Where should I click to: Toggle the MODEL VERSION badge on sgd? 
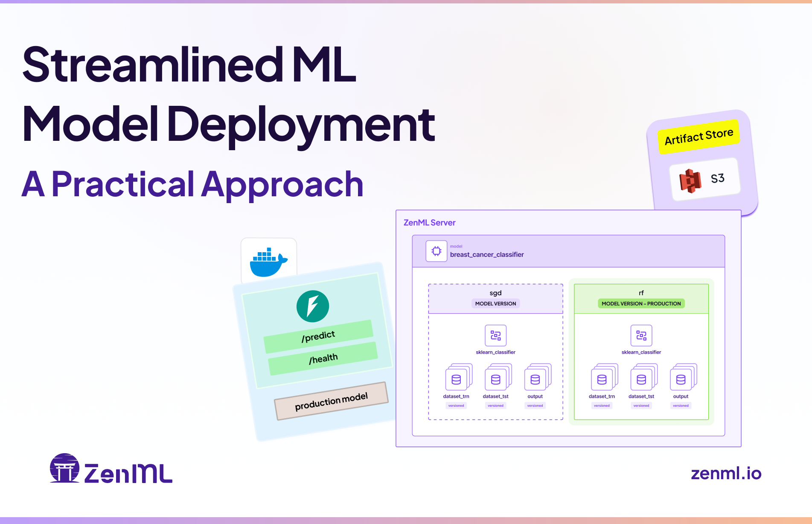(496, 303)
